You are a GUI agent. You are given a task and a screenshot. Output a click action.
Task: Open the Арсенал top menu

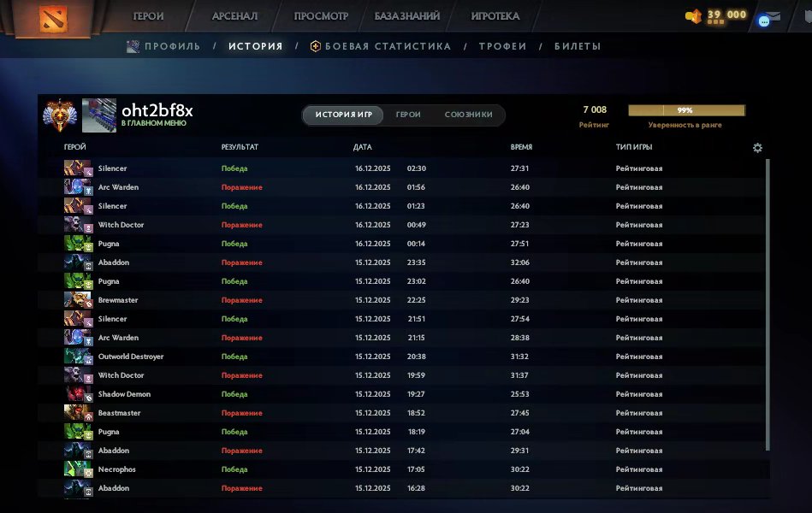click(235, 16)
